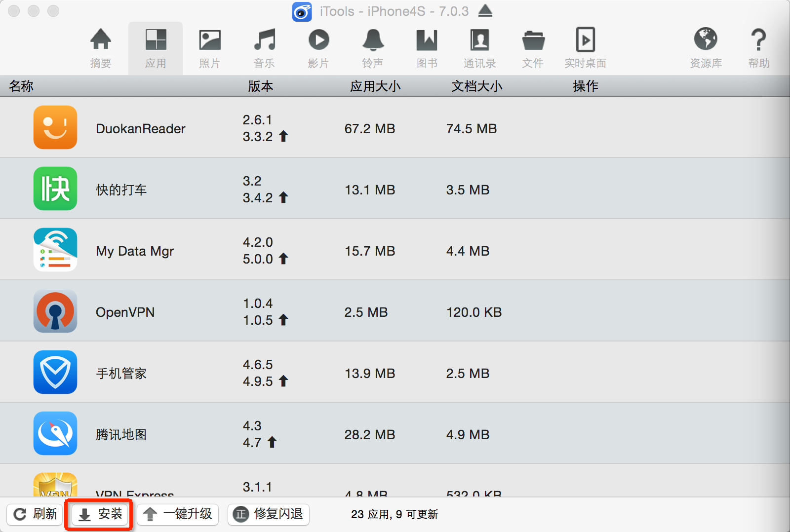Viewport: 790px width, 532px height.
Task: Select the OpenVPN app icon
Action: coord(55,311)
